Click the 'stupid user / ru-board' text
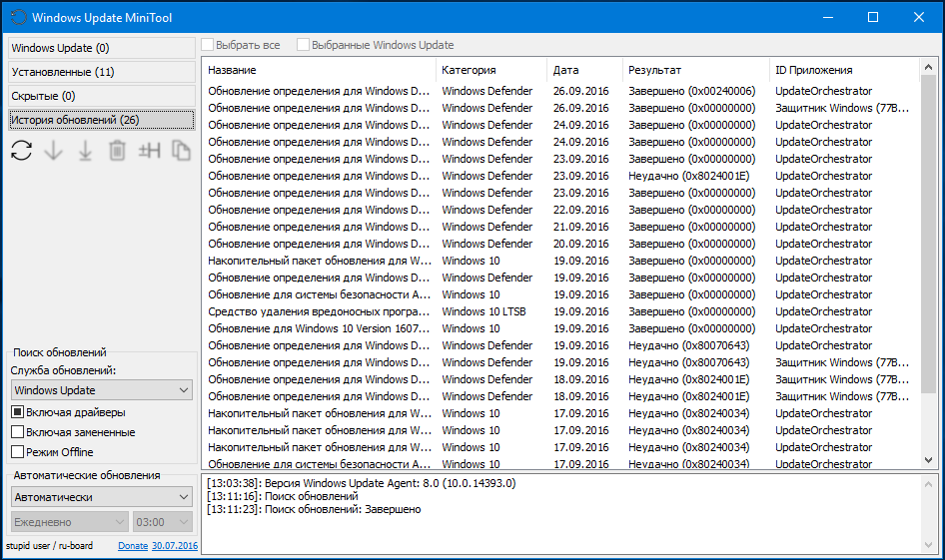 point(49,546)
